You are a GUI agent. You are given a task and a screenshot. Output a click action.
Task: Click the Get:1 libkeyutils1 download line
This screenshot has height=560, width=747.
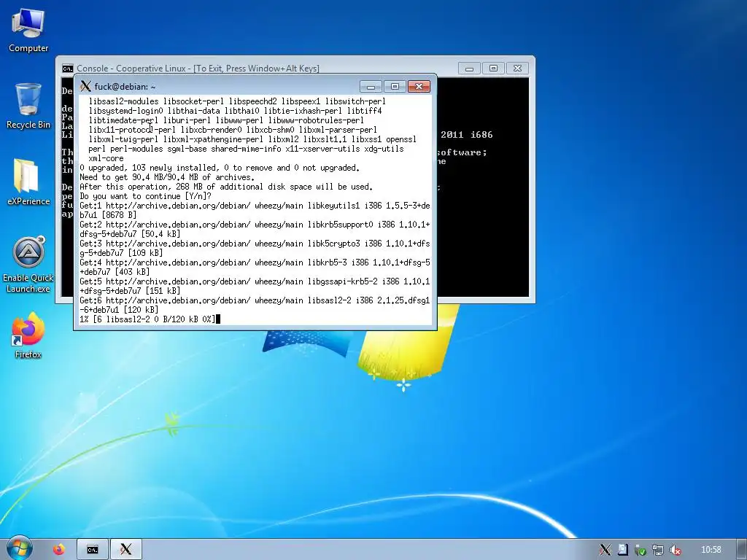255,210
